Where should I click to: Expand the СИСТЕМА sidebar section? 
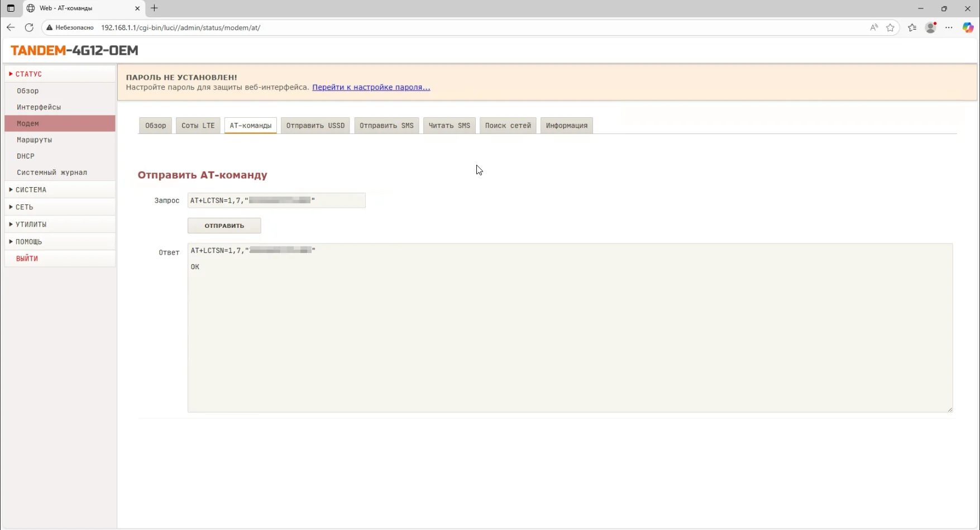(31, 190)
